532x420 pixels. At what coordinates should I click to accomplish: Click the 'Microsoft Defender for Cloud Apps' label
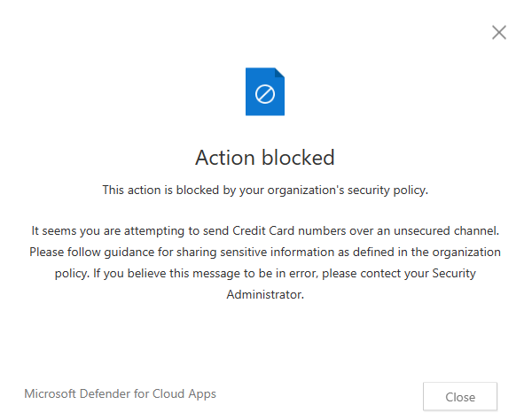click(120, 393)
